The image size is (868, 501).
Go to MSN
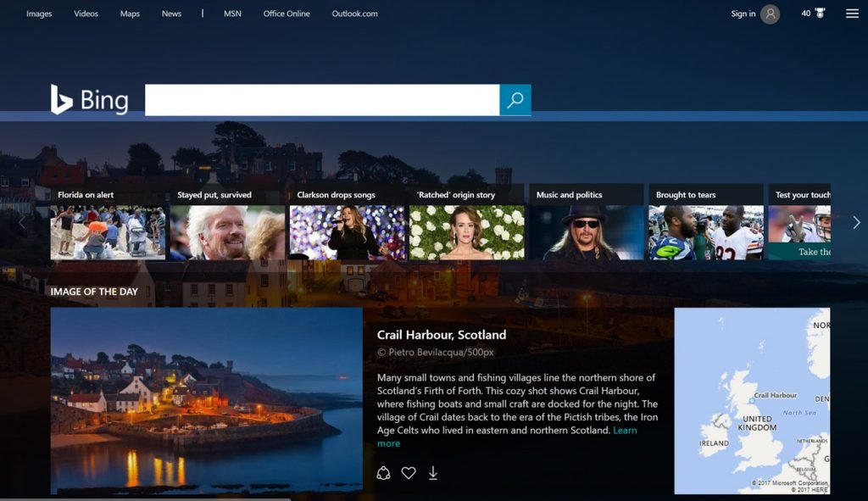click(x=232, y=14)
